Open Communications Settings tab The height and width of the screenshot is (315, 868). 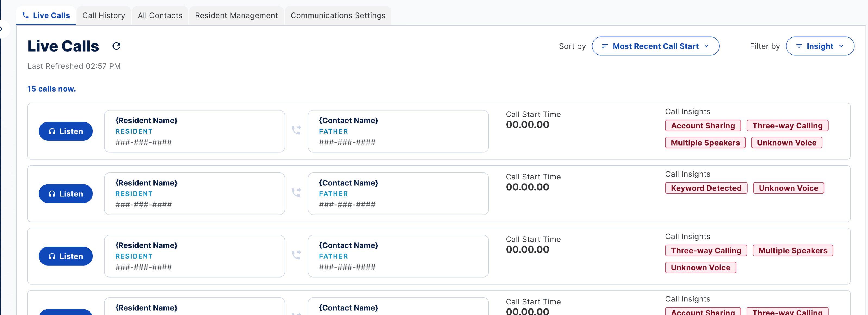pyautogui.click(x=338, y=15)
